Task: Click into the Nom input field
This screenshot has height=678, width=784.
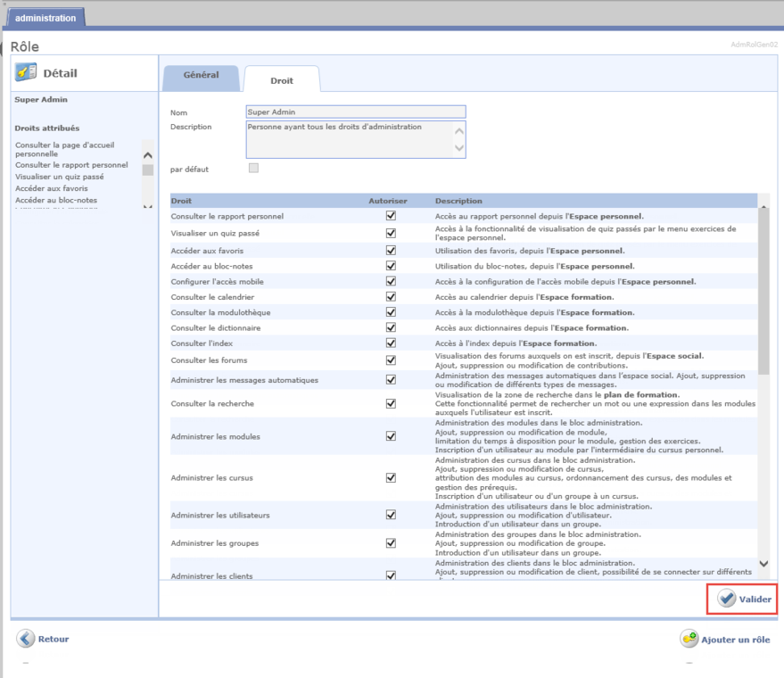Action: click(x=355, y=112)
